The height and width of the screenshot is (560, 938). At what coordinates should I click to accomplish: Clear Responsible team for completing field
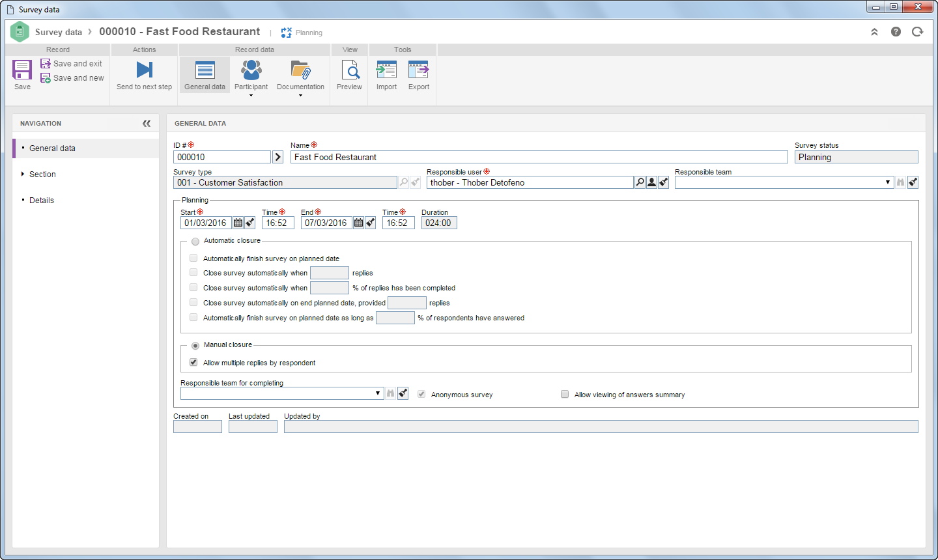tap(403, 393)
